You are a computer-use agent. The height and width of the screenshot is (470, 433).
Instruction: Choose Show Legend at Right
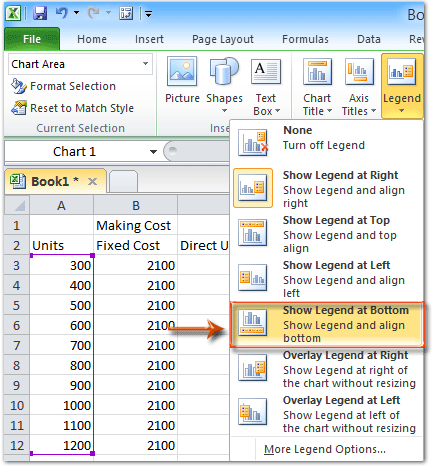coord(326,188)
